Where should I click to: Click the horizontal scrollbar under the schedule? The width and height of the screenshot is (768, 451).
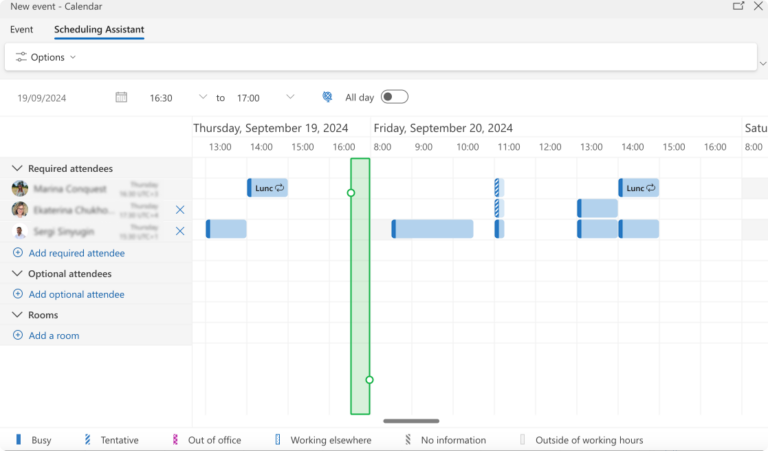click(x=410, y=421)
